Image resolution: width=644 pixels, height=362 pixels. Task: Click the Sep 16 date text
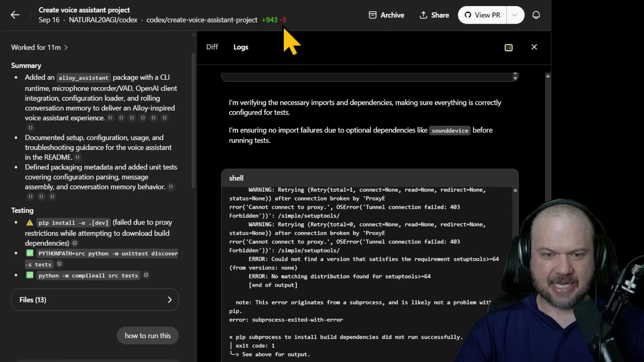tap(49, 20)
